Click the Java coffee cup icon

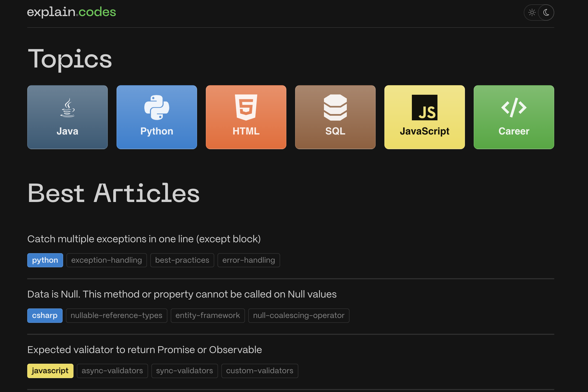tap(68, 108)
